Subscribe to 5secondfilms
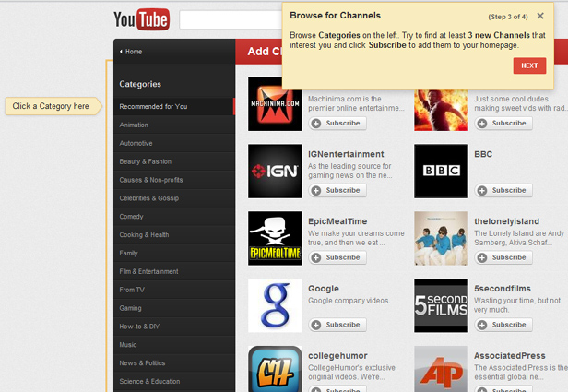The image size is (568, 392). (503, 325)
